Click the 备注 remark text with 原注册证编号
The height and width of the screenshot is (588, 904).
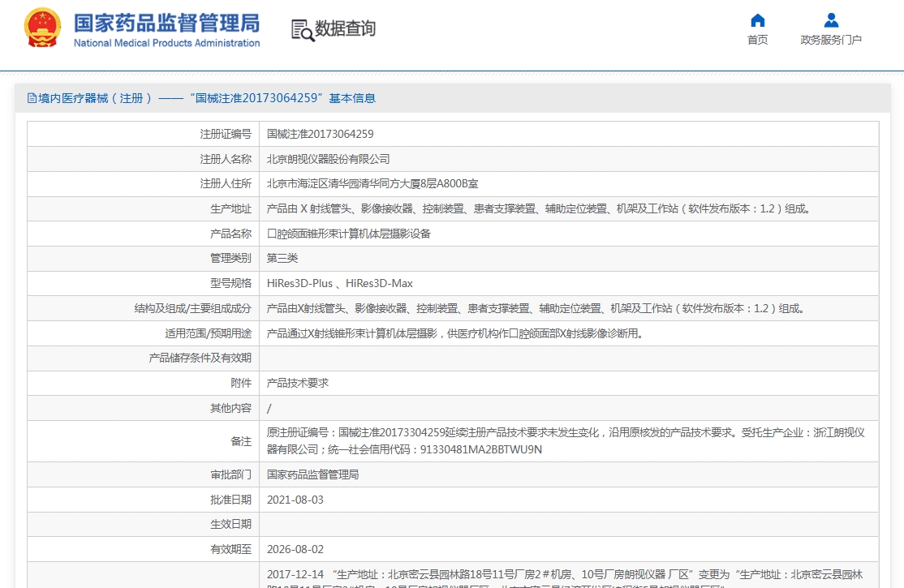click(566, 441)
